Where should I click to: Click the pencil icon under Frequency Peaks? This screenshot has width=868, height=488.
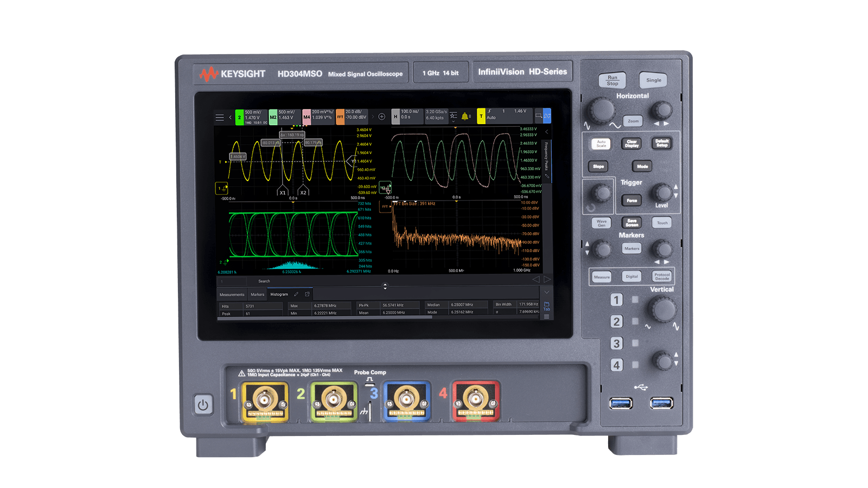coord(547,176)
